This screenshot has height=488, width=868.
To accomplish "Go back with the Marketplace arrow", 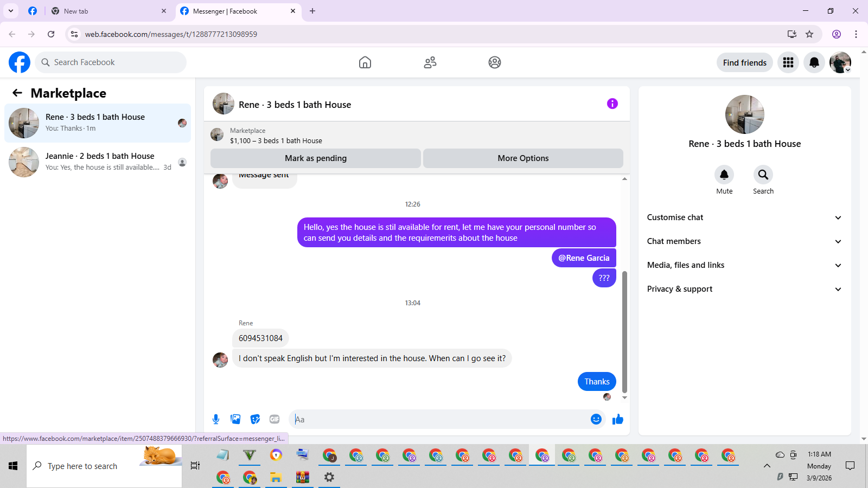I will (x=17, y=93).
